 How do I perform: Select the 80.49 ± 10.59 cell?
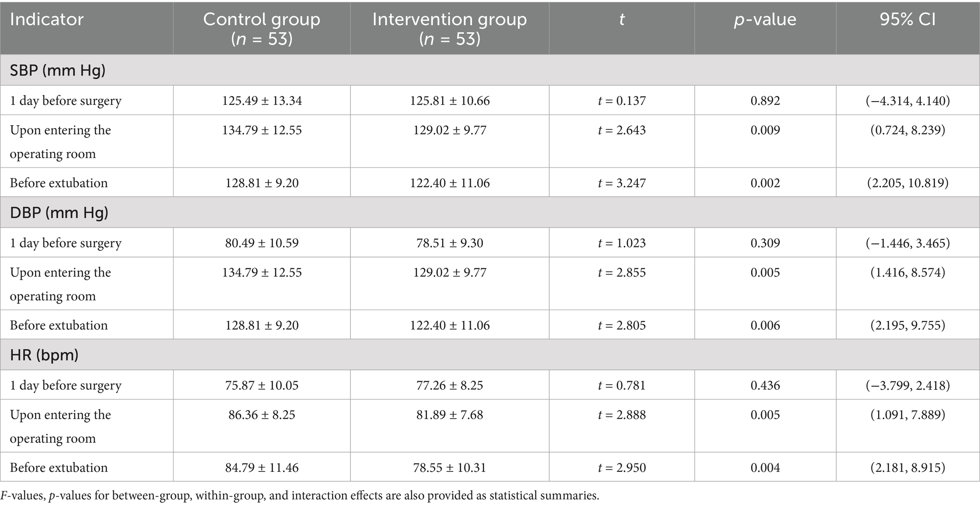pos(262,243)
